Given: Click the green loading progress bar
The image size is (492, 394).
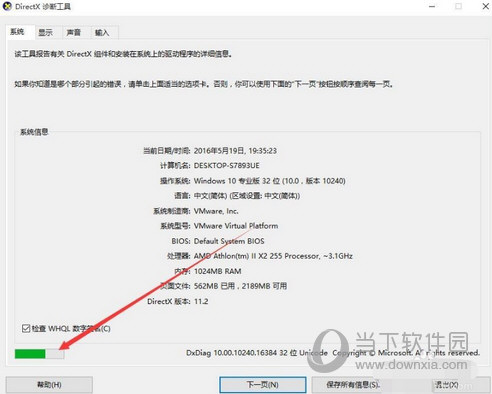Looking at the screenshot, I should pos(39,354).
